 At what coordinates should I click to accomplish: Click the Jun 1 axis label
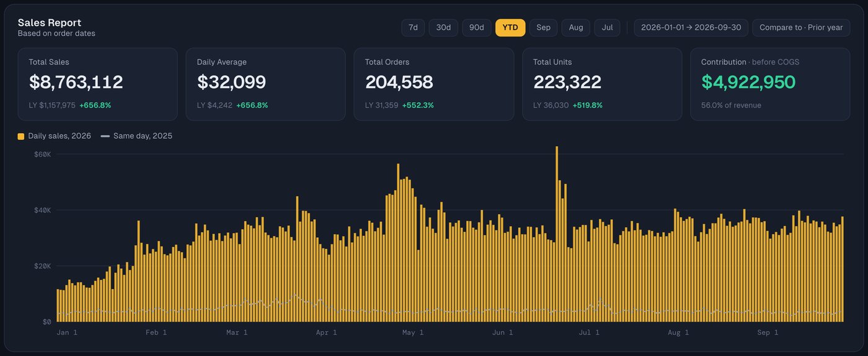(502, 333)
